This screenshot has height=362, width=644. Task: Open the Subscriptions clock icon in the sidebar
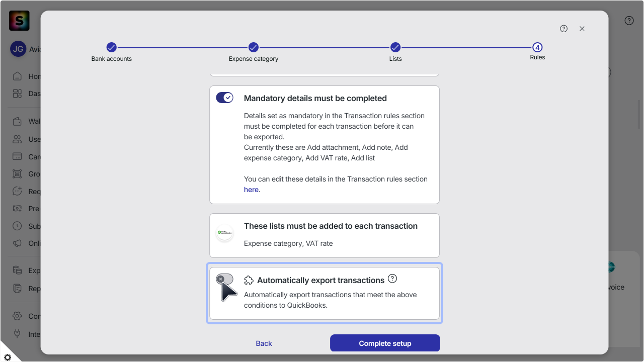(x=18, y=226)
